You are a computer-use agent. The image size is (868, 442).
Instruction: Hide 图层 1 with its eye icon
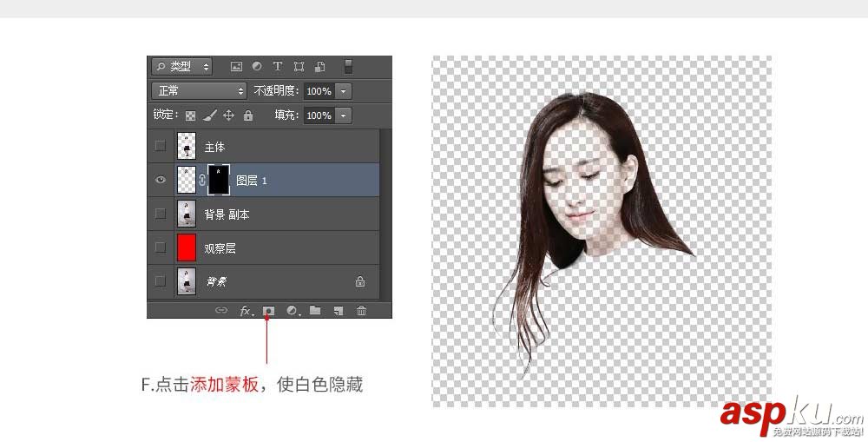161,180
